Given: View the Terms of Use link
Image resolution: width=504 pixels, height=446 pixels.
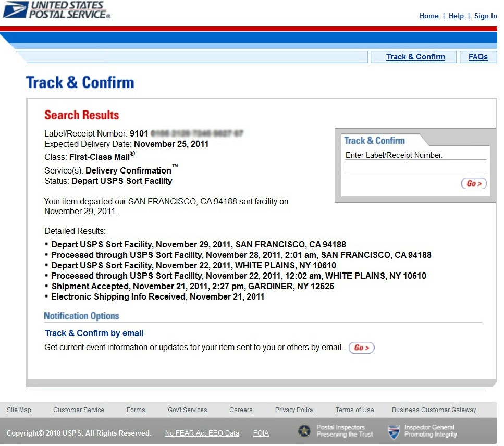Looking at the screenshot, I should [x=354, y=410].
